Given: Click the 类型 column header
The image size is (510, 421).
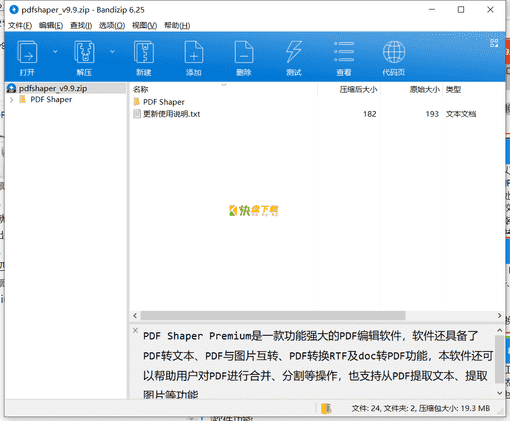Looking at the screenshot, I should pyautogui.click(x=473, y=89).
